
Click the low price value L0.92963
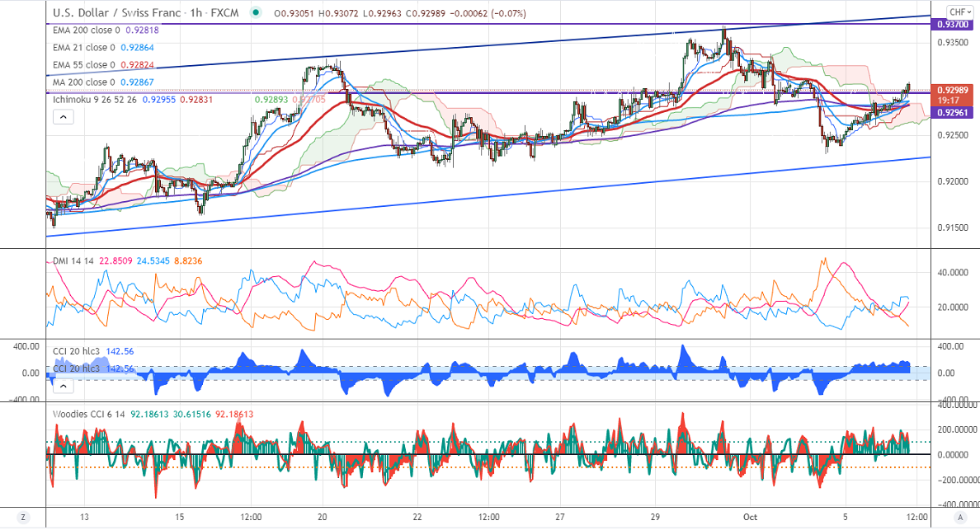point(381,13)
